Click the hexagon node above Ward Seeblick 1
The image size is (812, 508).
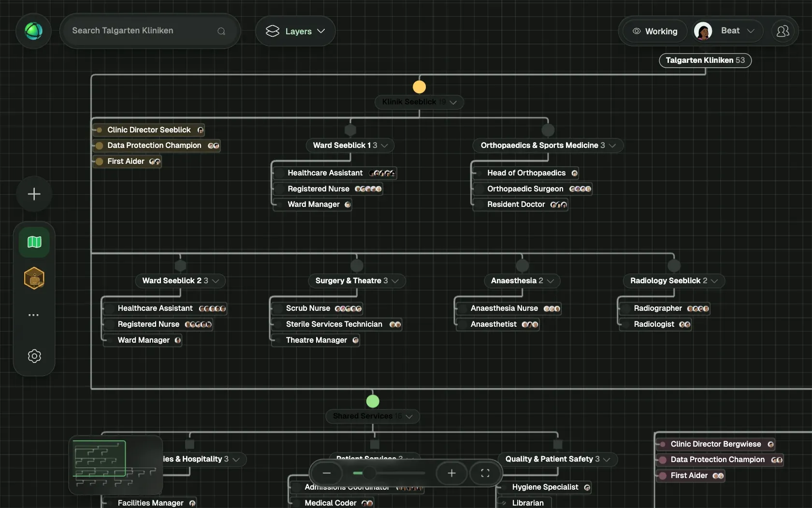(350, 130)
